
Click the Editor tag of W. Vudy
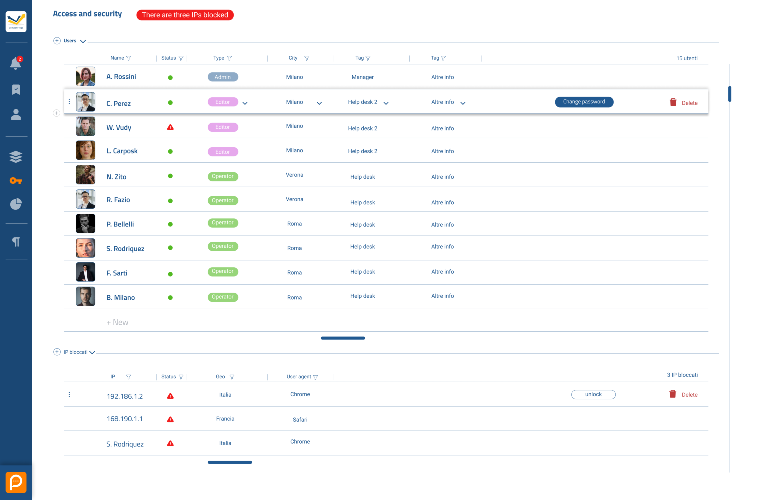tap(223, 127)
